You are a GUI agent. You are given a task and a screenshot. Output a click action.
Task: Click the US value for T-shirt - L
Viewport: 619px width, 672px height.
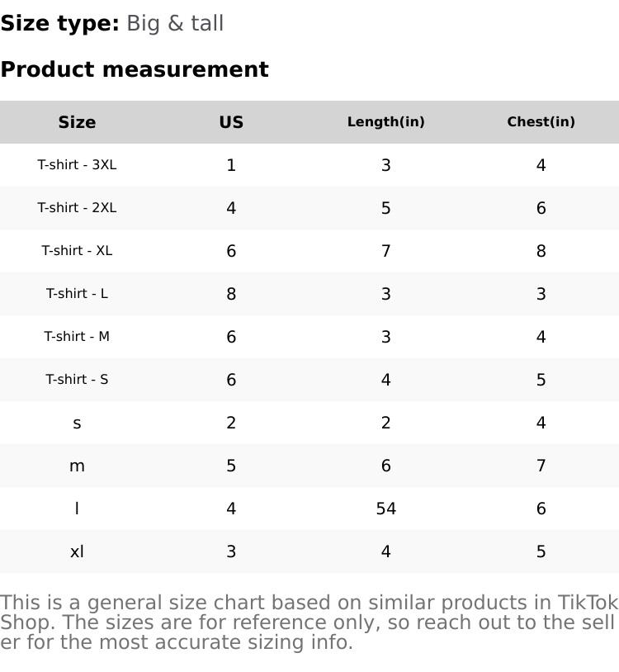pos(231,294)
